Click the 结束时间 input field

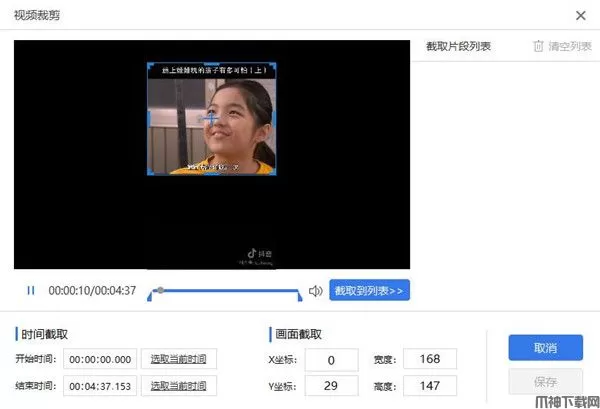[100, 386]
